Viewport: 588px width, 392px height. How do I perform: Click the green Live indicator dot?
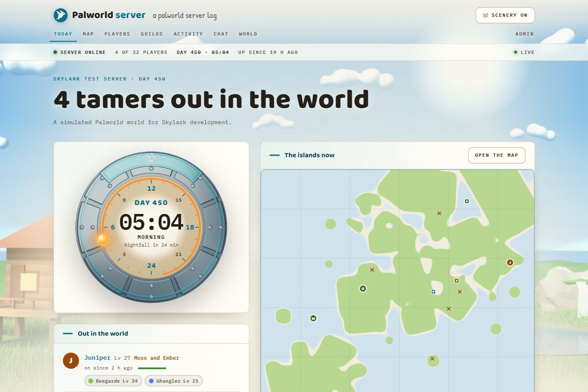pos(515,52)
